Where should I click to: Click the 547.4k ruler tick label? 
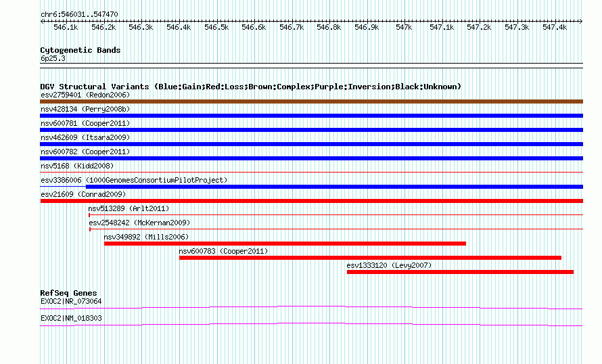pyautogui.click(x=555, y=27)
